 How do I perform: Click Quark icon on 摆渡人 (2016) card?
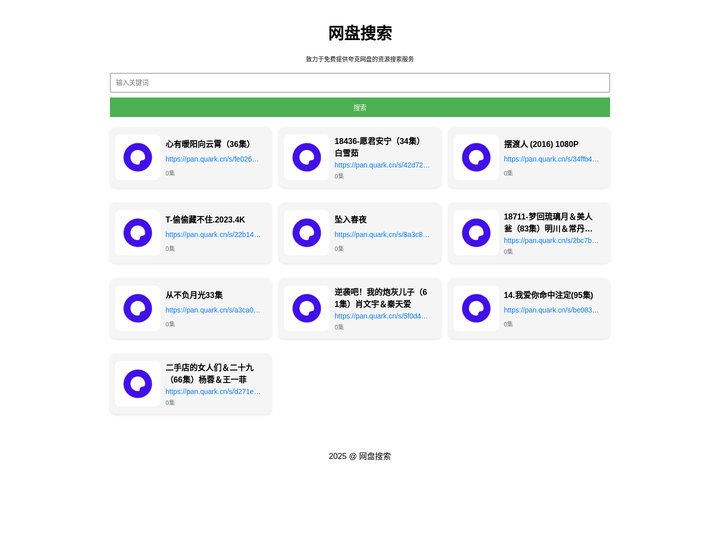tap(476, 157)
